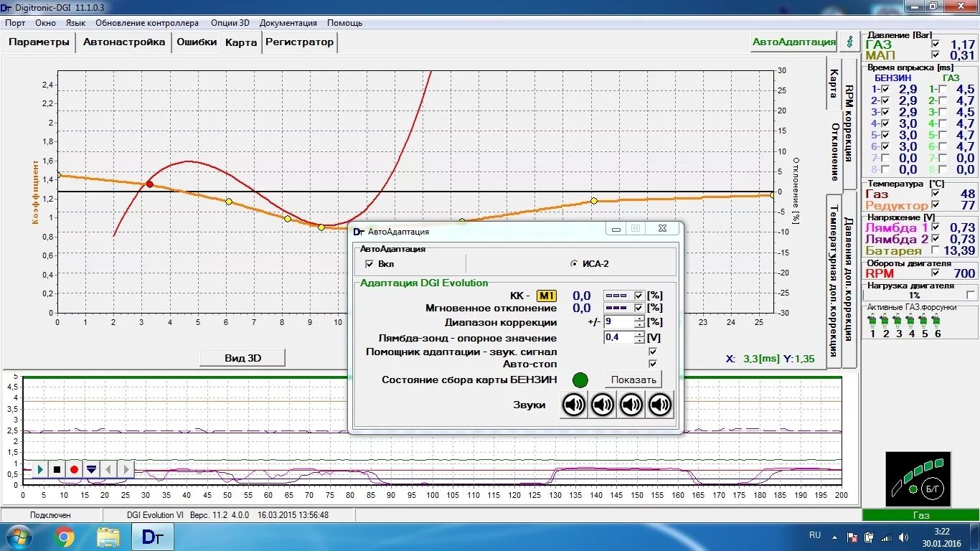Switch to the Ошибки tab
This screenshot has height=551, width=980.
point(197,42)
